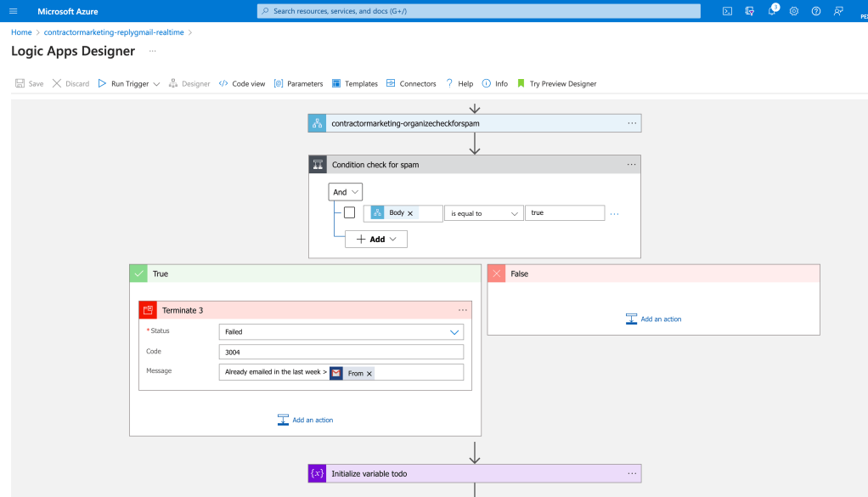Image resolution: width=868 pixels, height=497 pixels.
Task: Open contractormarketing-replygmail-realtime breadcrumb
Action: click(x=114, y=32)
